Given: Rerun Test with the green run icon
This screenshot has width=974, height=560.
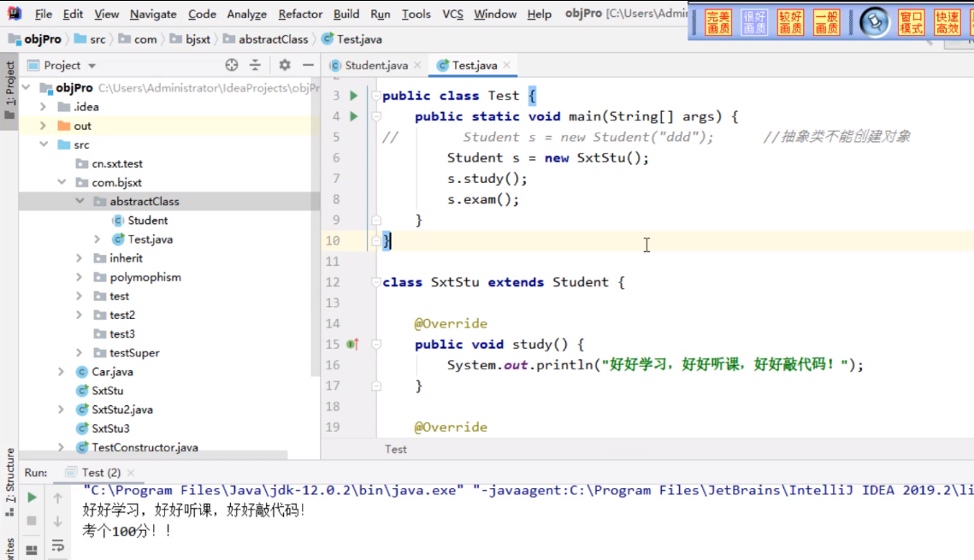Looking at the screenshot, I should click(32, 498).
